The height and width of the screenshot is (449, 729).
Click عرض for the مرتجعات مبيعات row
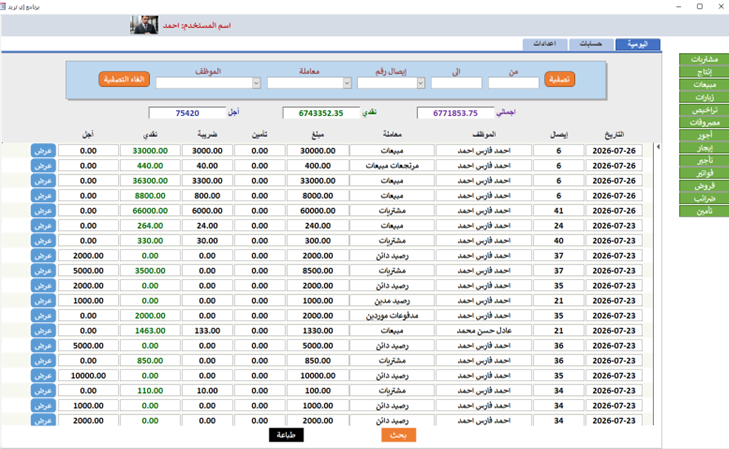43,165
